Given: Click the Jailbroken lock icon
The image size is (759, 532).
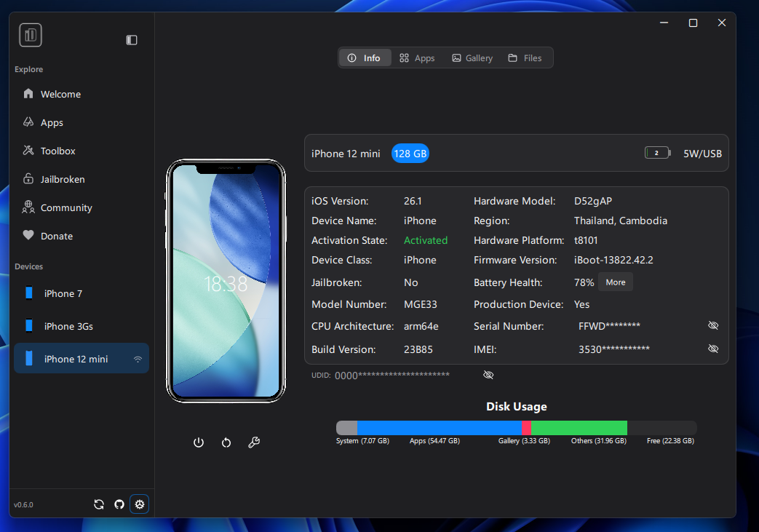Looking at the screenshot, I should coord(28,178).
